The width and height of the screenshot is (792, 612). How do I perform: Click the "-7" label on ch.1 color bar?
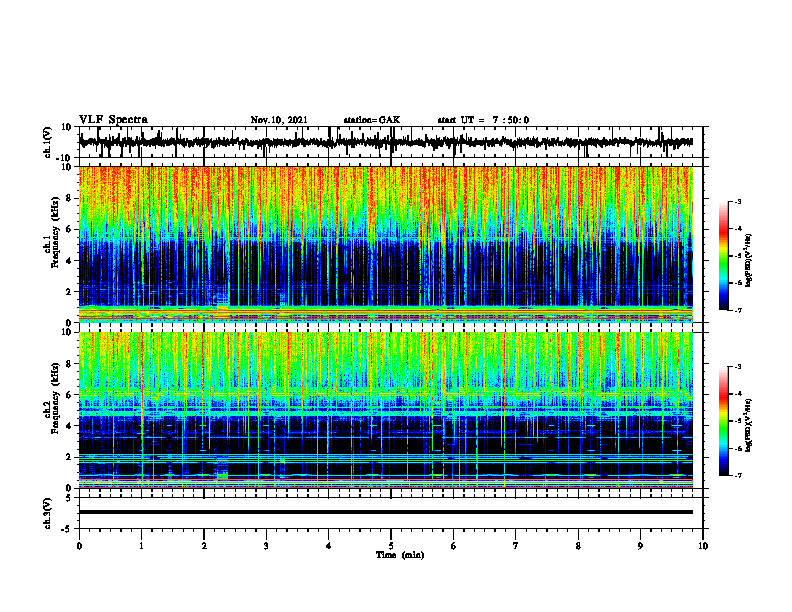738,310
